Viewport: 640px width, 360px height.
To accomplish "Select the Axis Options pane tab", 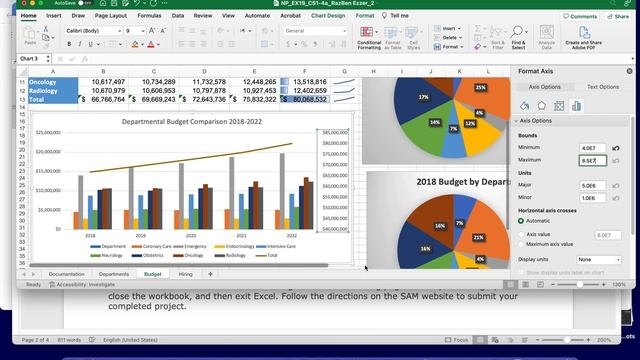I will click(x=544, y=87).
